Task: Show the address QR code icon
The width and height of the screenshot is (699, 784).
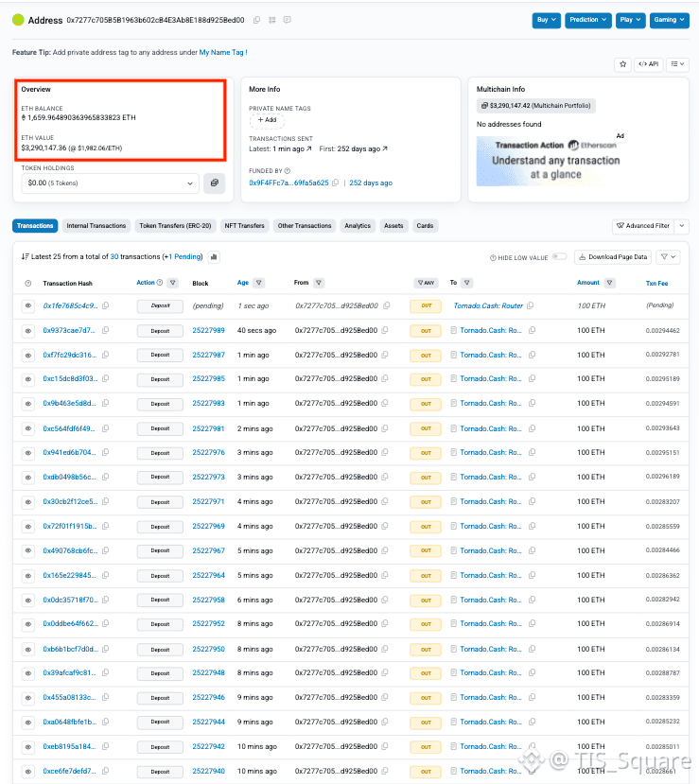Action: [272, 20]
